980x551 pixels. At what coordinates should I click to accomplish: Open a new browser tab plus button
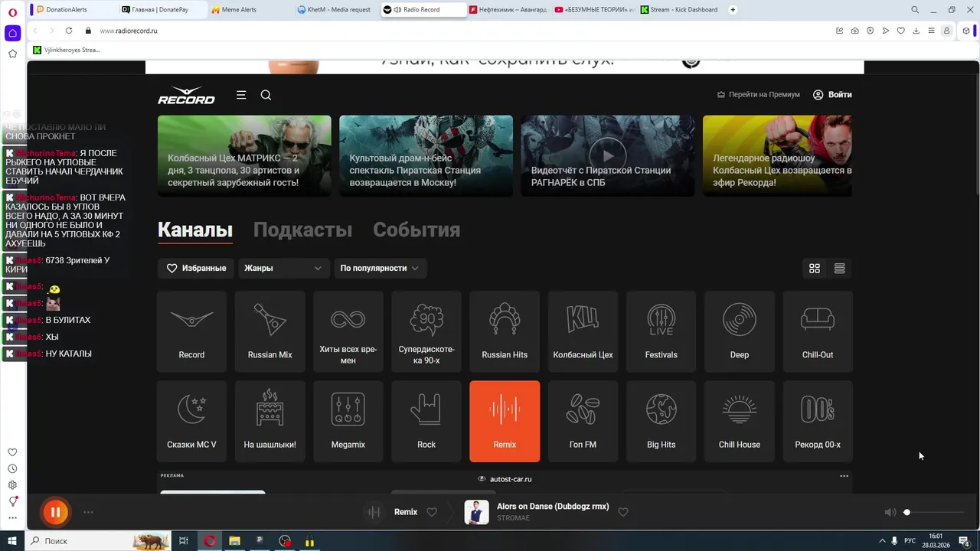(733, 10)
